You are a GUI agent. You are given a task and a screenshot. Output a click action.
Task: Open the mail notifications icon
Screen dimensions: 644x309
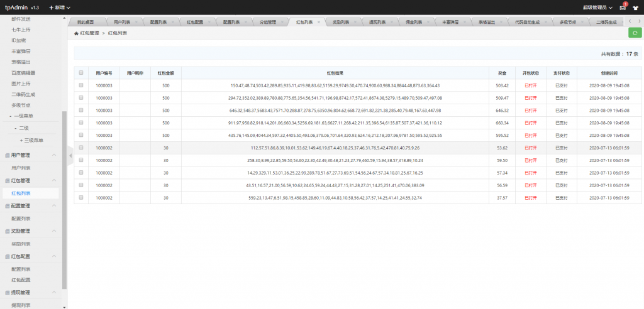(623, 8)
